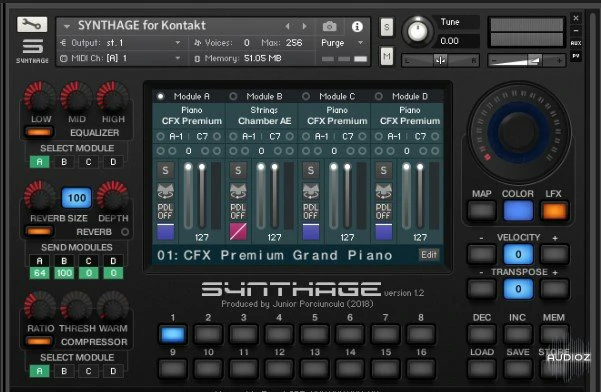Click Module B pink color swatch
The width and height of the screenshot is (601, 392).
tap(238, 232)
